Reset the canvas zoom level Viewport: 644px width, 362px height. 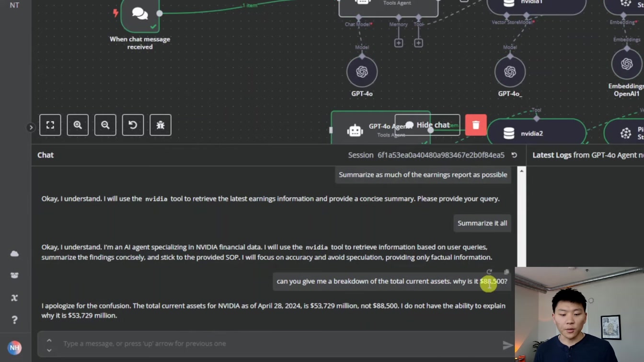[x=133, y=125]
